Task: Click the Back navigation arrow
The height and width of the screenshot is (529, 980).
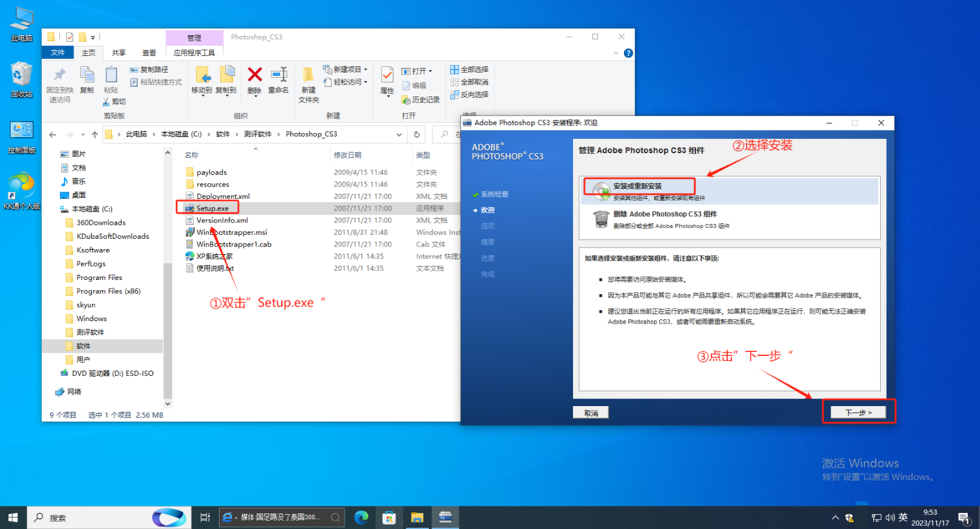Action: click(53, 135)
